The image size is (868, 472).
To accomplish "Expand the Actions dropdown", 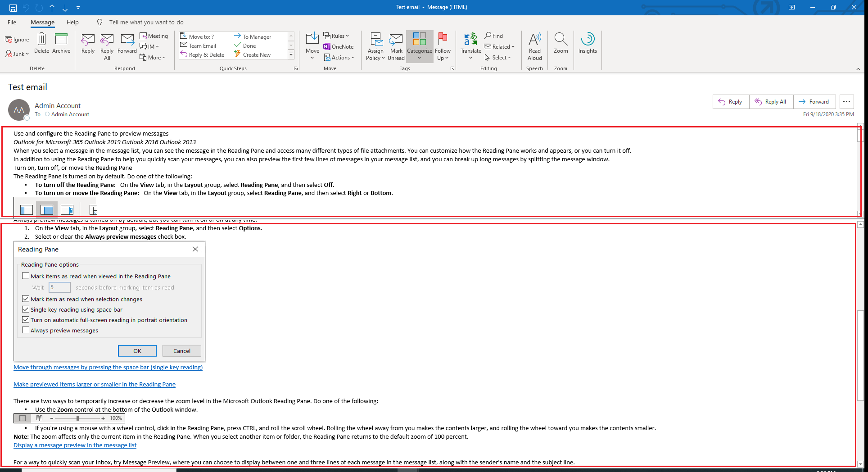I will (x=339, y=57).
